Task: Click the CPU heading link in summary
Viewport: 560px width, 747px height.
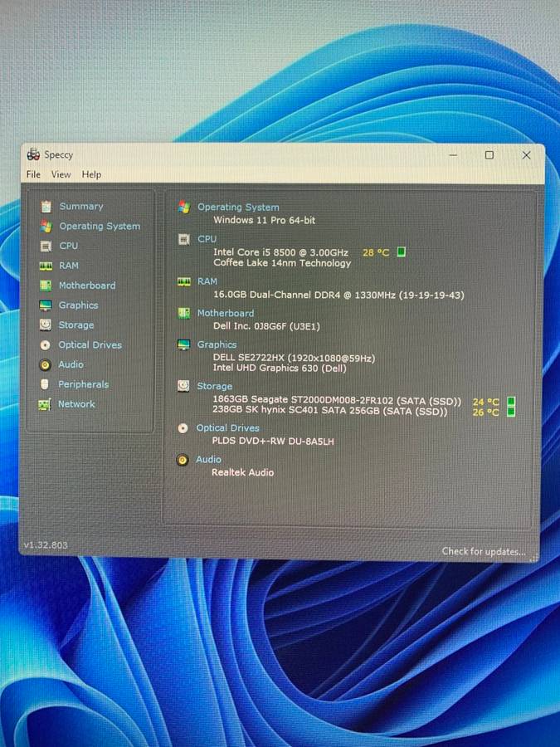Action: point(207,239)
